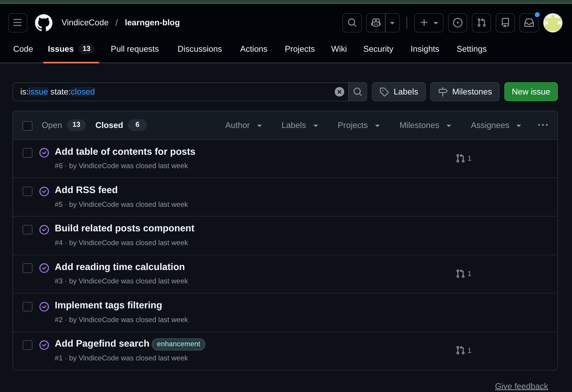The height and width of the screenshot is (392, 572).
Task: Open the global search magnifier icon
Action: click(351, 23)
